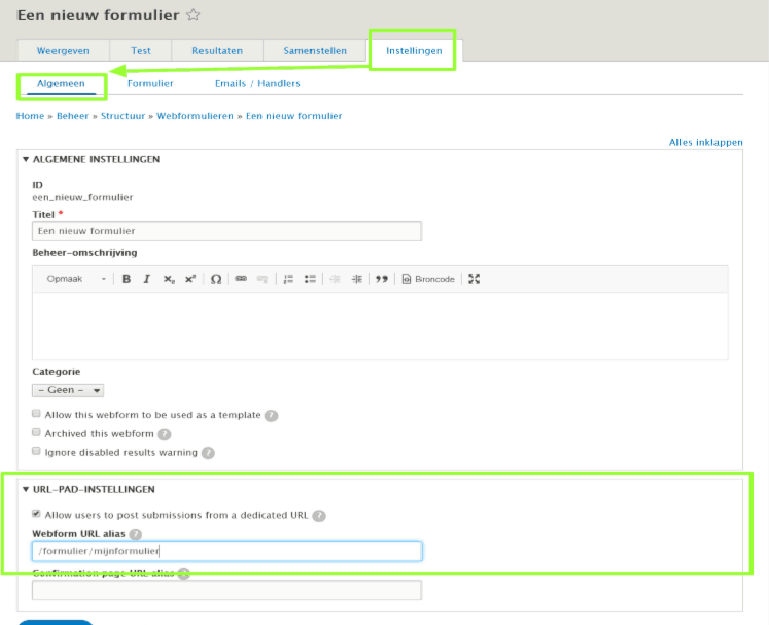
Task: Click the superscript icon
Action: 190,279
